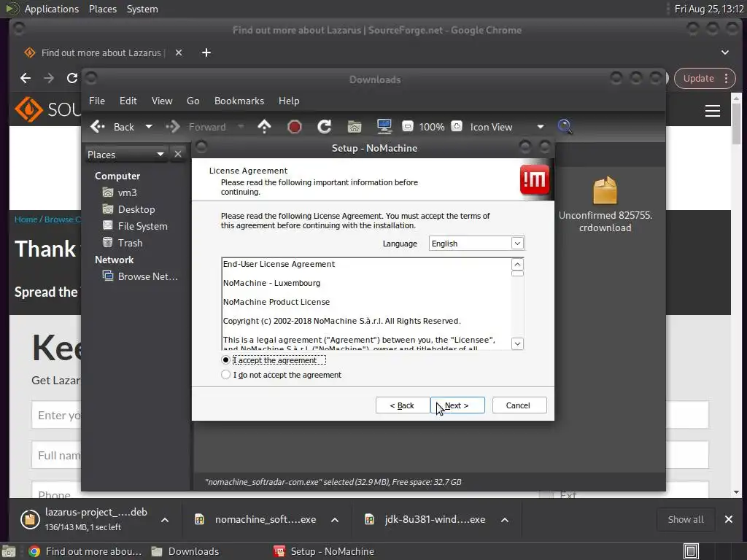Open File System in sidebar

point(135,226)
